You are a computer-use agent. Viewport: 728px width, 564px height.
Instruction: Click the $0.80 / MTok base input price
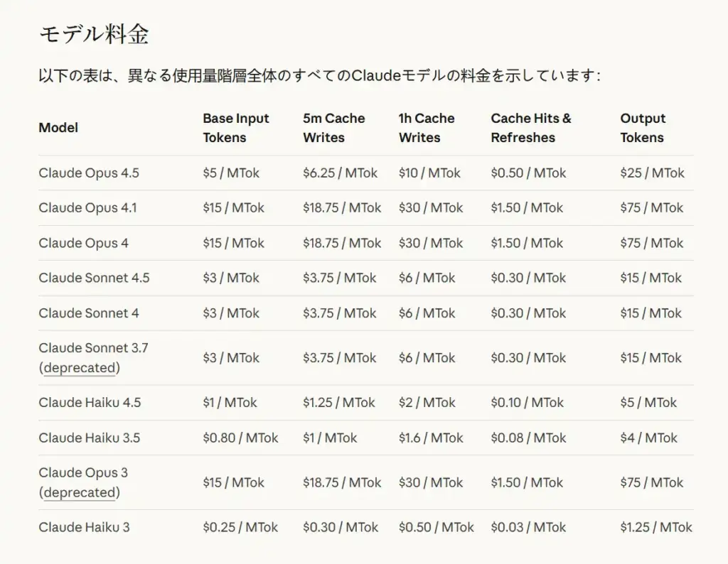click(240, 438)
